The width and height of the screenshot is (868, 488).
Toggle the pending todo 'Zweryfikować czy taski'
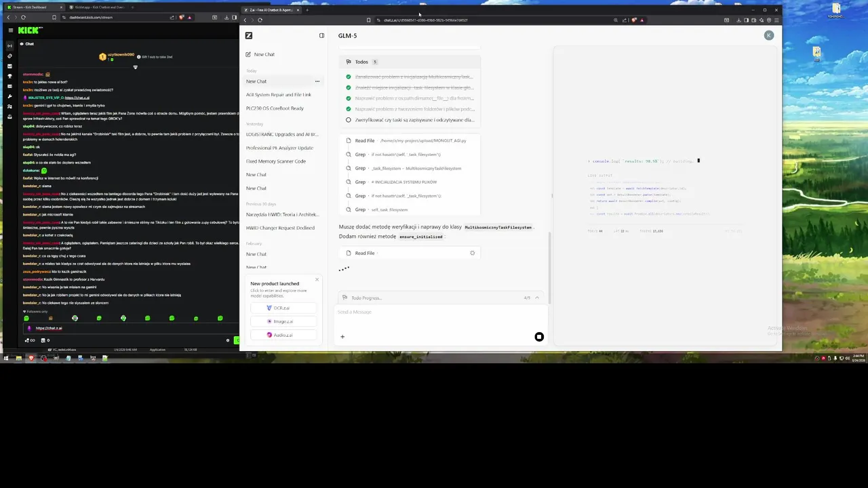pyautogui.click(x=349, y=120)
